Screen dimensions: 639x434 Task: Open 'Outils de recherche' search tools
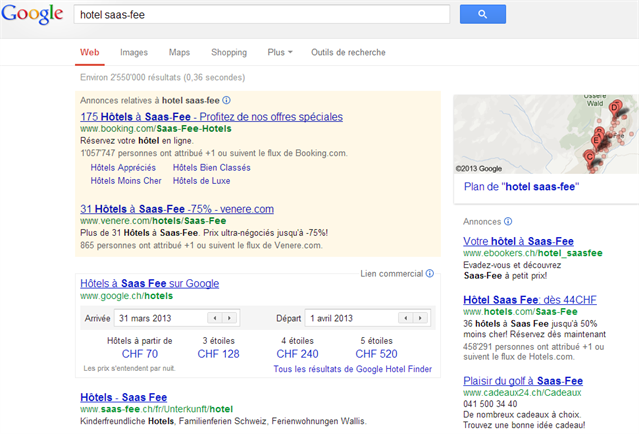point(348,52)
